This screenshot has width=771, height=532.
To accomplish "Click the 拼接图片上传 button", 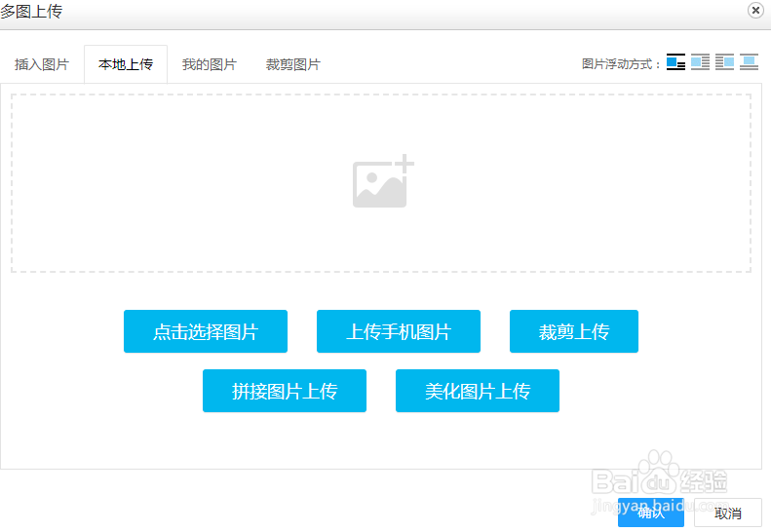I will pos(285,391).
